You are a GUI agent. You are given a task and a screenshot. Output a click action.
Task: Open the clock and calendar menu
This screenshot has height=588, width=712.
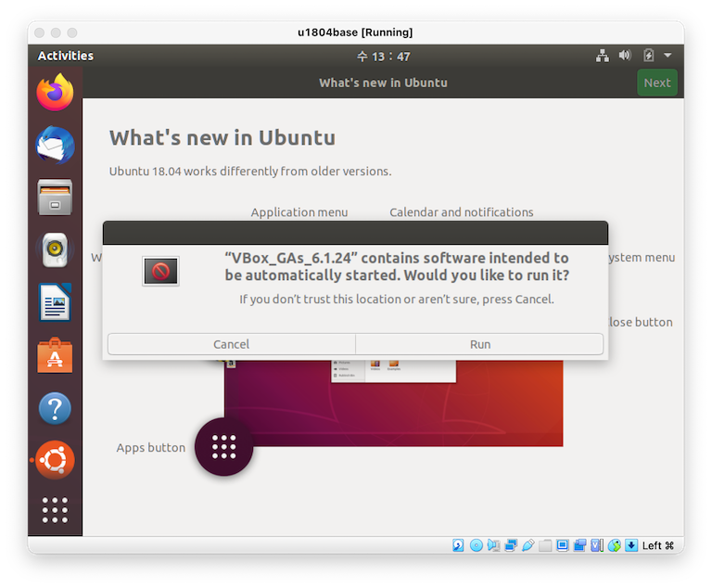383,57
